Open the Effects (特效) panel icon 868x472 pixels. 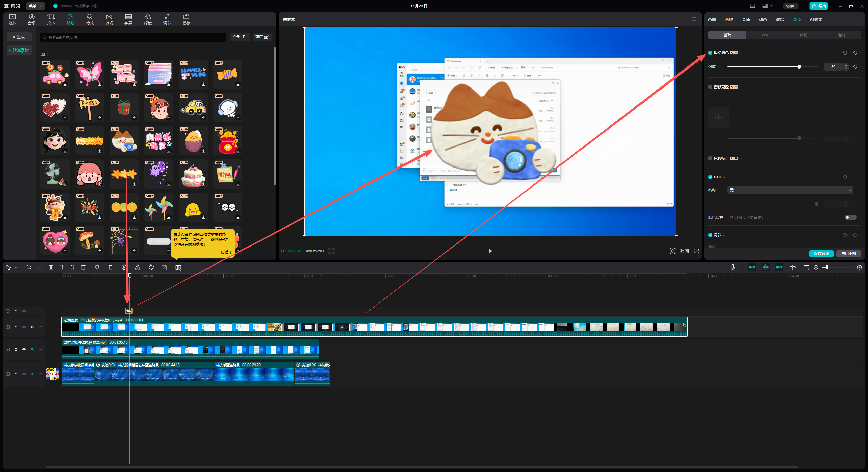tap(90, 19)
